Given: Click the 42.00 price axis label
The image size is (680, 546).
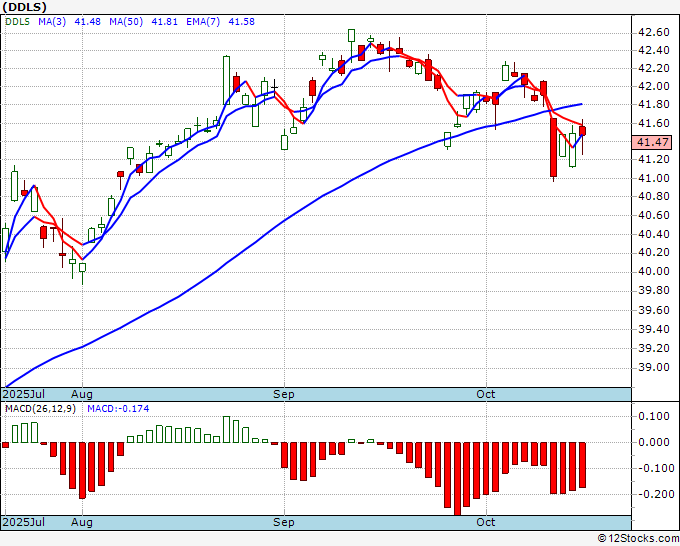Looking at the screenshot, I should pos(654,86).
